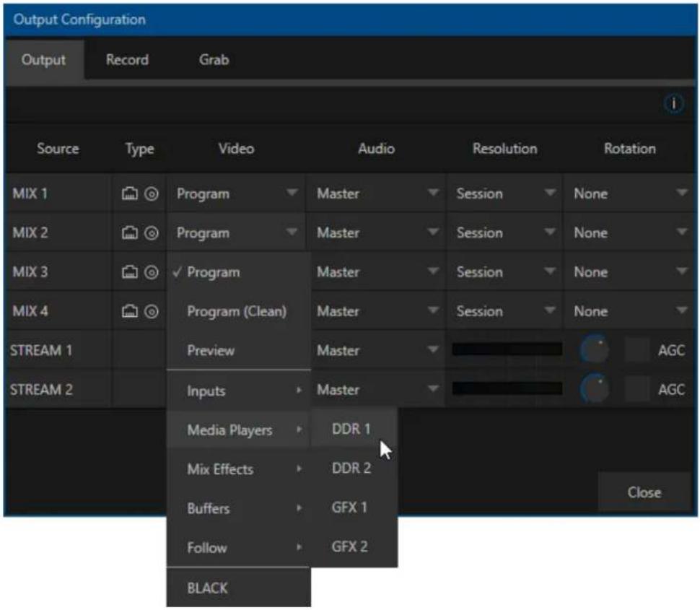Select Preview in video menu
This screenshot has height=610, width=700.
click(239, 350)
